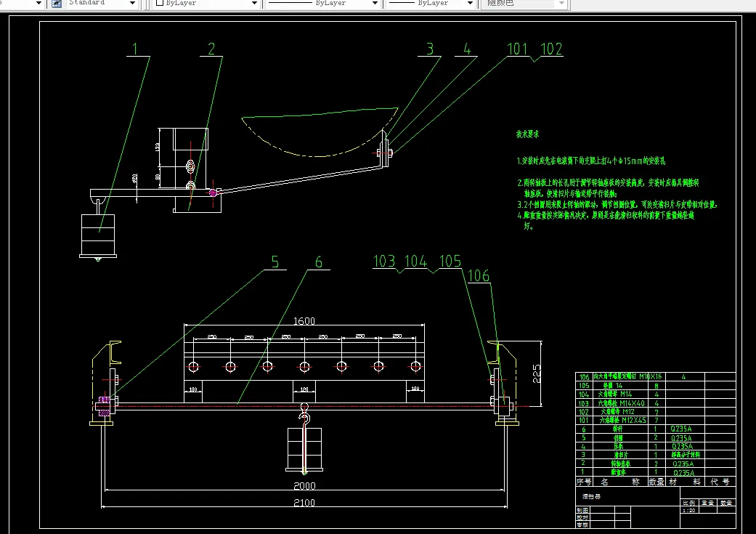Click "M10X16" in parts list row 106
The height and width of the screenshot is (534, 756).
tap(651, 377)
